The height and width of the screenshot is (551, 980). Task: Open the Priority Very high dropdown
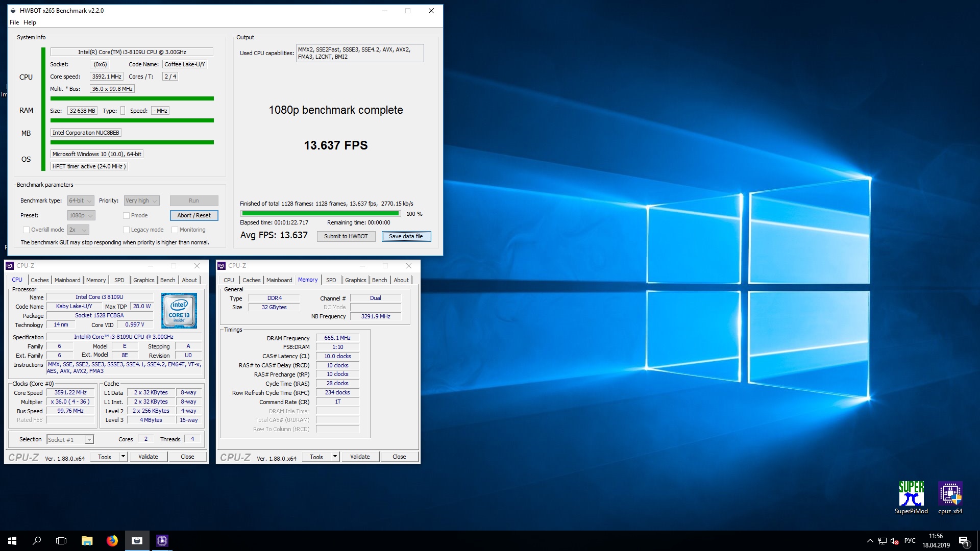(142, 201)
